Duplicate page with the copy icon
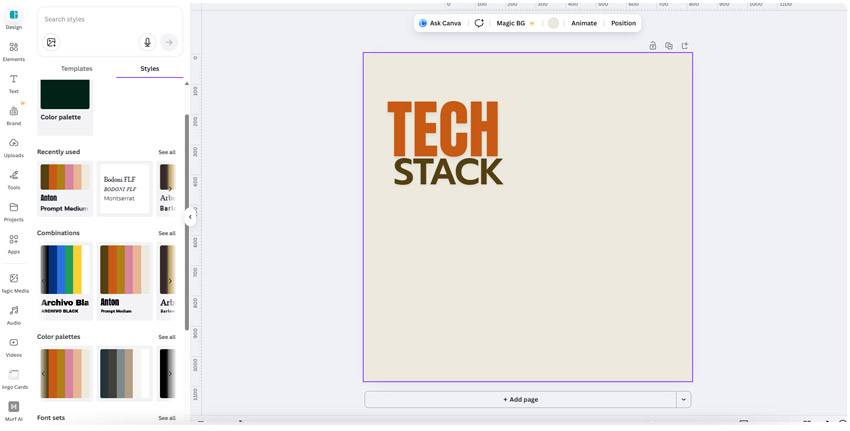The image size is (850, 431). tap(669, 45)
